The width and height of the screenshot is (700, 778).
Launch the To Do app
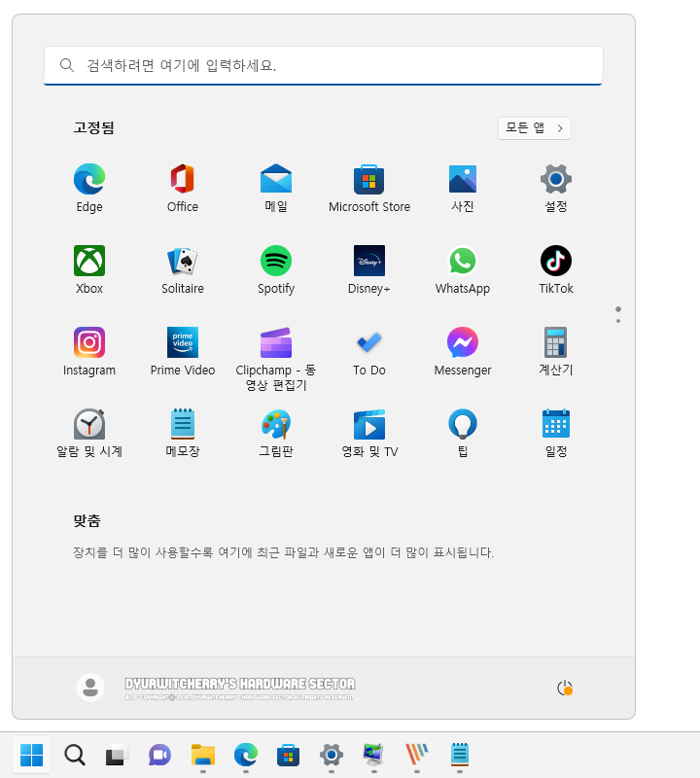click(369, 352)
